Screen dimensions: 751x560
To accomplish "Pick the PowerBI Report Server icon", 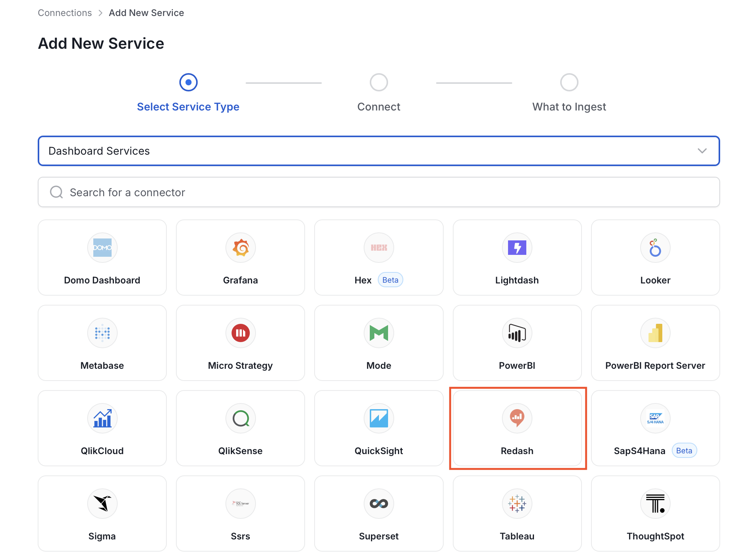I will 655,333.
